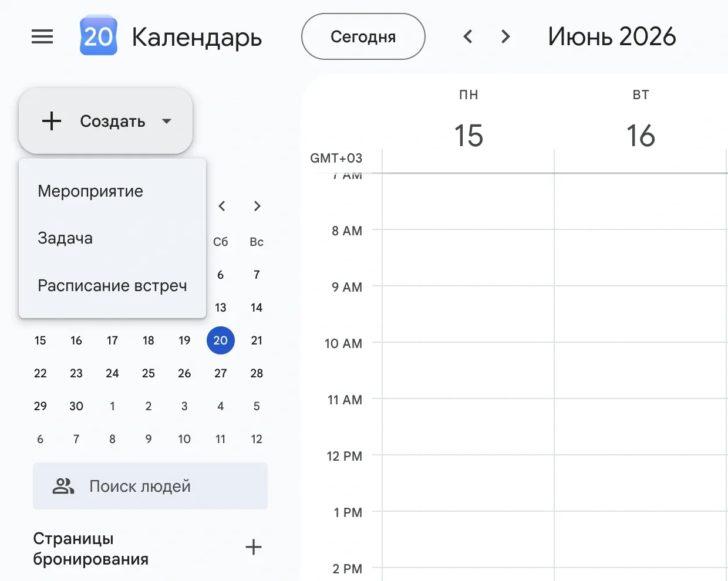Viewport: 728px width, 581px height.
Task: Select date 23 in mini calendar
Action: (x=76, y=373)
